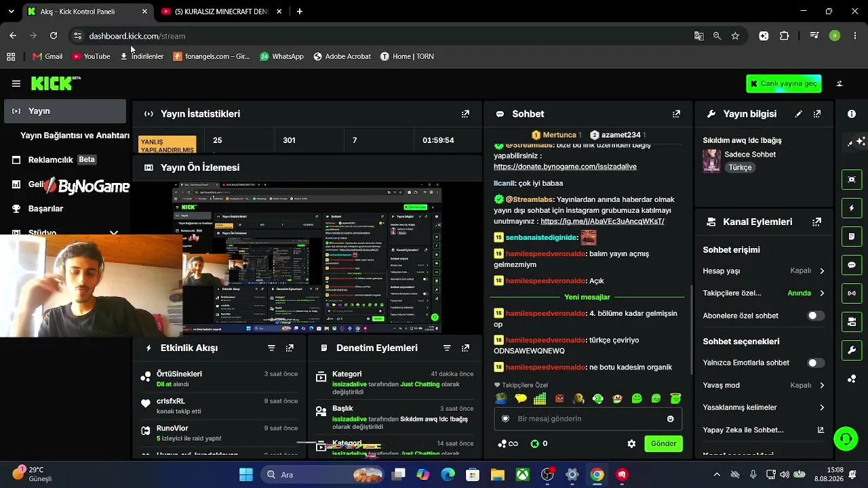This screenshot has width=868, height=488.
Task: Edit stream info with the pencil icon
Action: pyautogui.click(x=799, y=114)
